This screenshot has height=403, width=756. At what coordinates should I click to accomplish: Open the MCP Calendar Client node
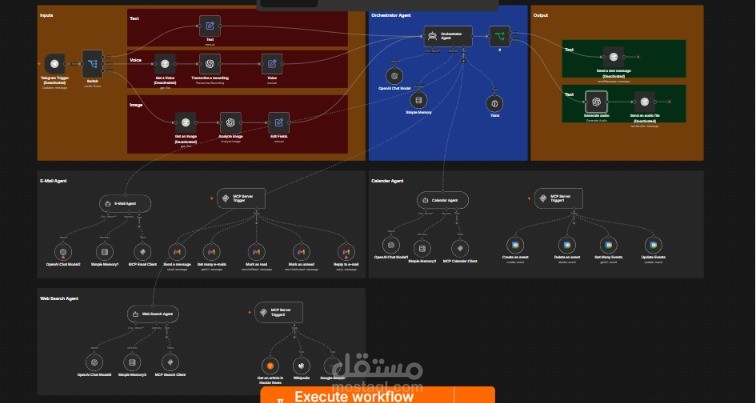tap(460, 248)
